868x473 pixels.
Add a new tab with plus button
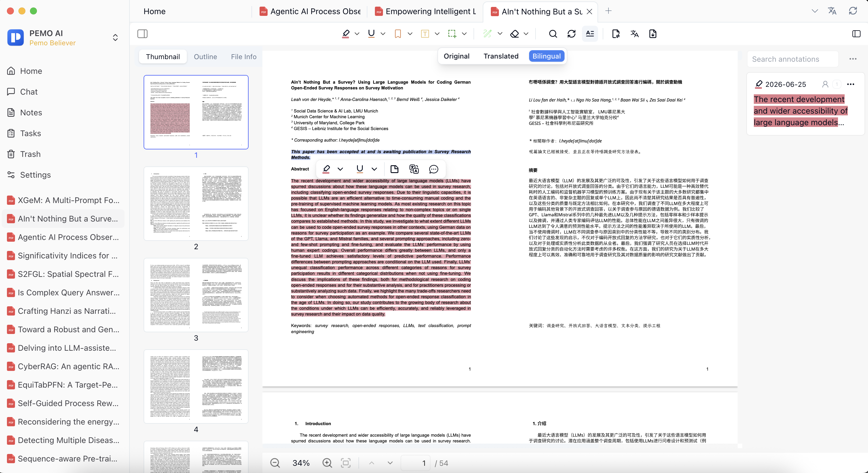point(608,11)
